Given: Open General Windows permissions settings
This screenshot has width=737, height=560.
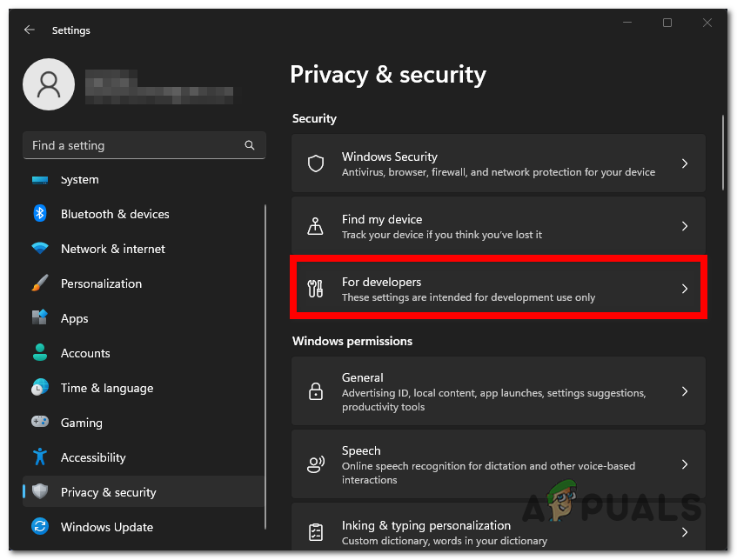Looking at the screenshot, I should (x=498, y=391).
